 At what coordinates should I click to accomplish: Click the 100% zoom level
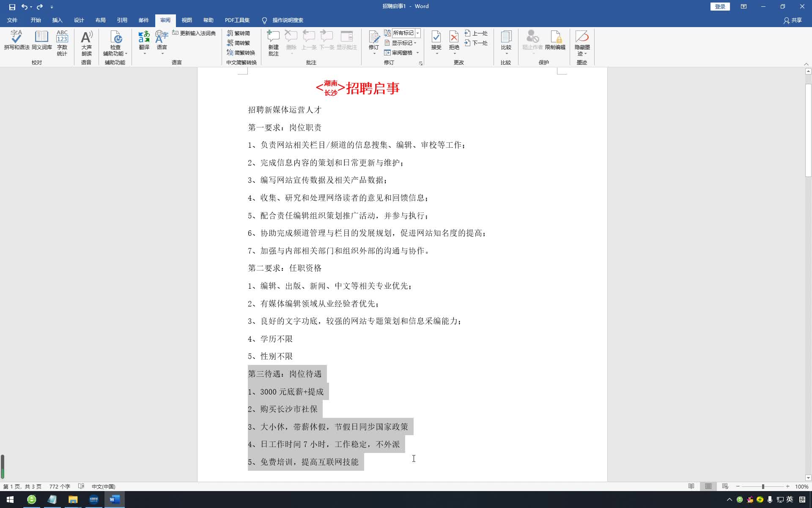[801, 486]
